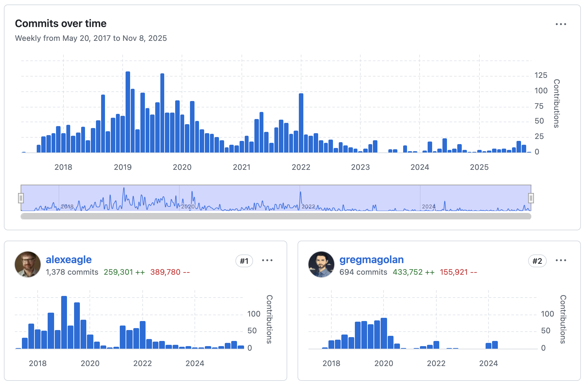588x386 pixels.
Task: Open the options menu on gregmagolan's card
Action: click(x=562, y=261)
